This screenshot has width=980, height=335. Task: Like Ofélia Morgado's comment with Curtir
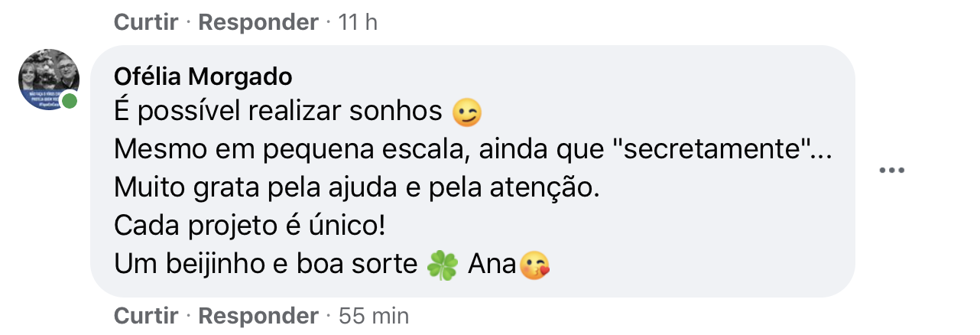point(146,315)
